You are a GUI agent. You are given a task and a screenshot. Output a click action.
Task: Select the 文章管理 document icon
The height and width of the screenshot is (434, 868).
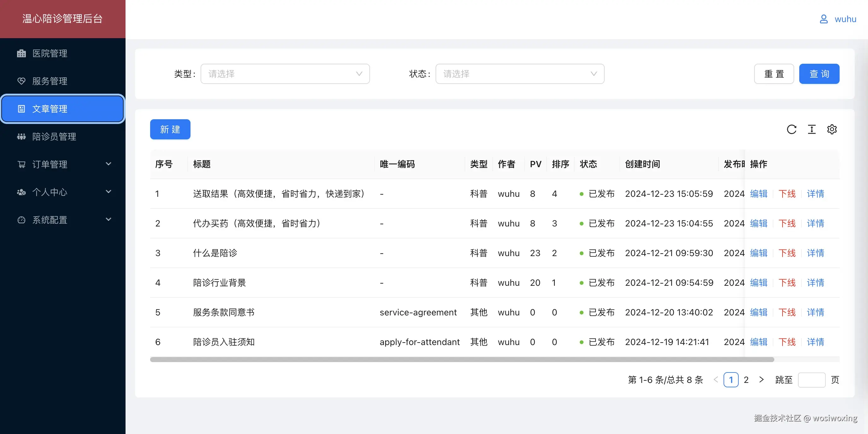[x=21, y=108]
